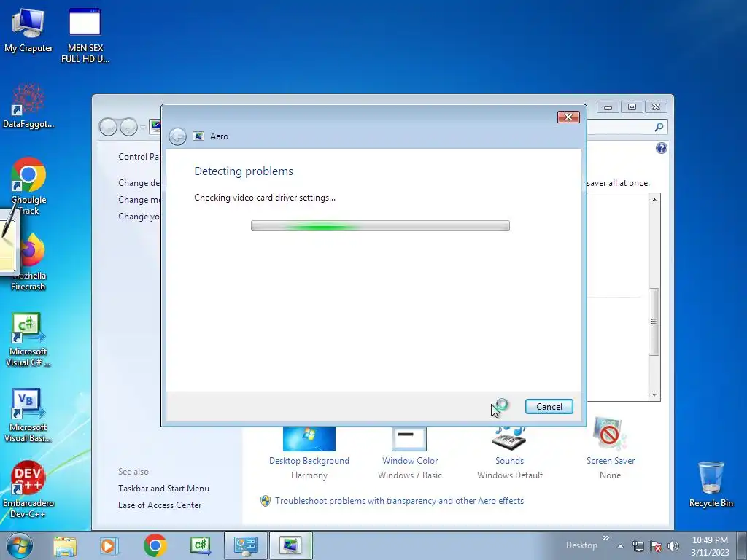Click the Sounds keyboard icon
Screen dimensions: 747x560
(x=508, y=438)
